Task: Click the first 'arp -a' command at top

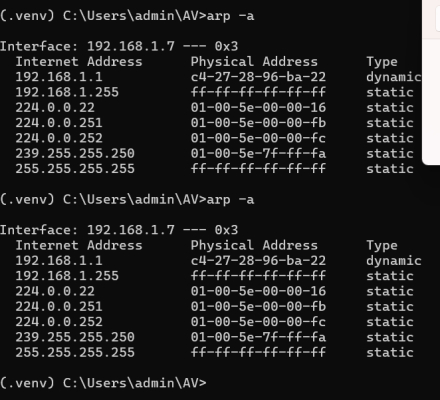Action: (x=230, y=16)
